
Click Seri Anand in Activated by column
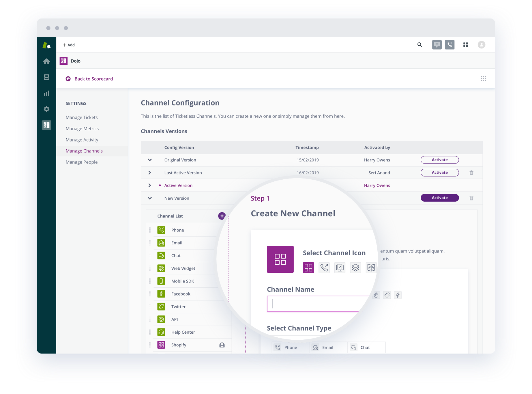tap(379, 173)
